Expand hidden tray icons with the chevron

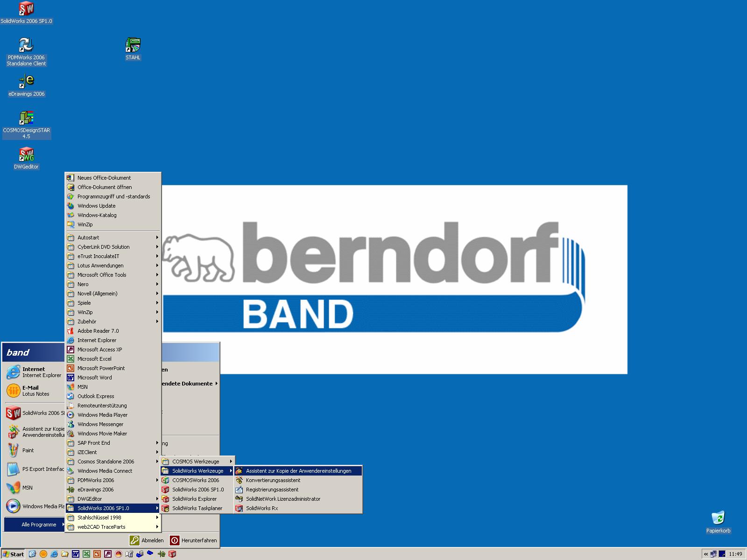coord(706,554)
